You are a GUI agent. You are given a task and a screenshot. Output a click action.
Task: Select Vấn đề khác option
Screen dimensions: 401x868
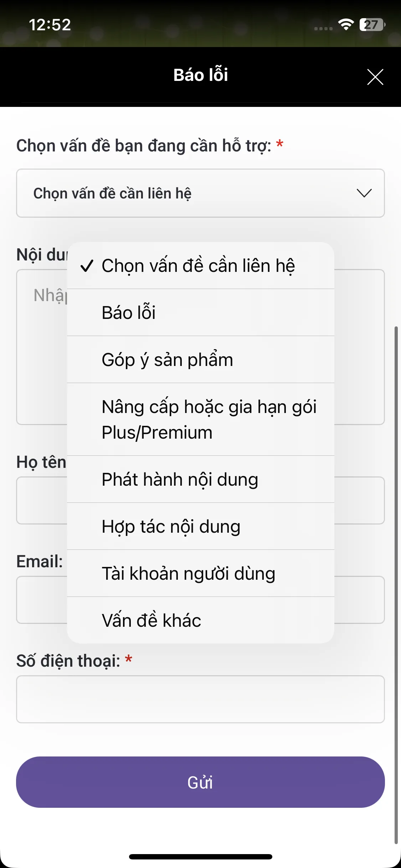pos(151,620)
